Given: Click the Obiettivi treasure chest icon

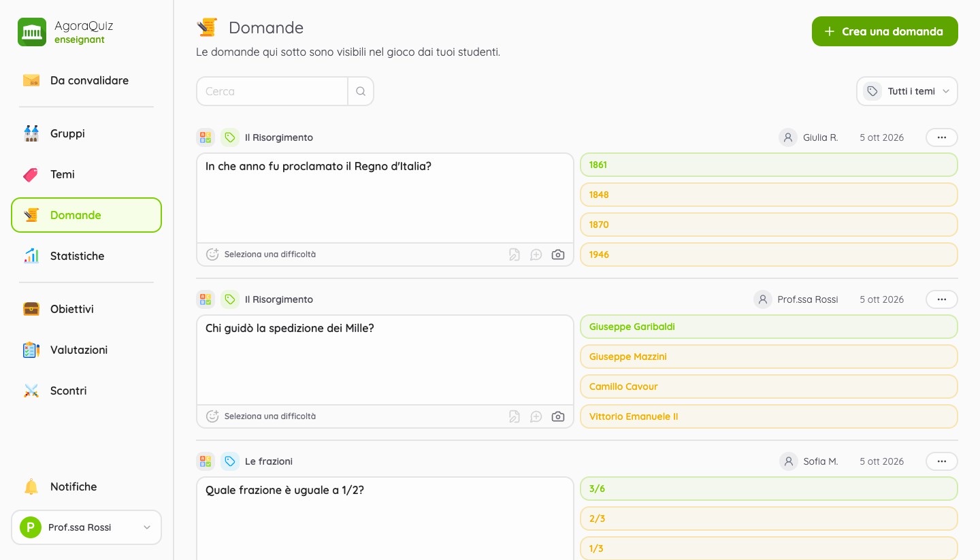Looking at the screenshot, I should coord(31,309).
